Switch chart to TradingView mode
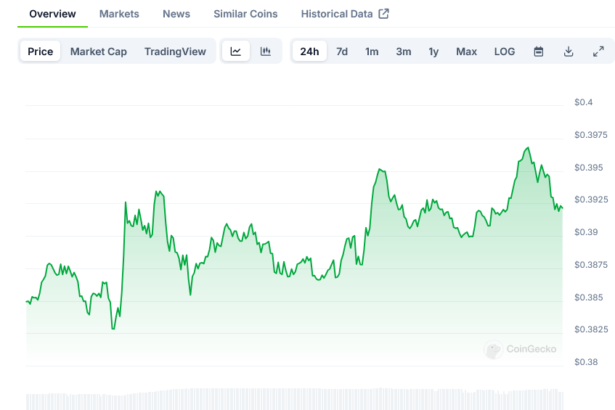The image size is (615, 410). point(176,51)
